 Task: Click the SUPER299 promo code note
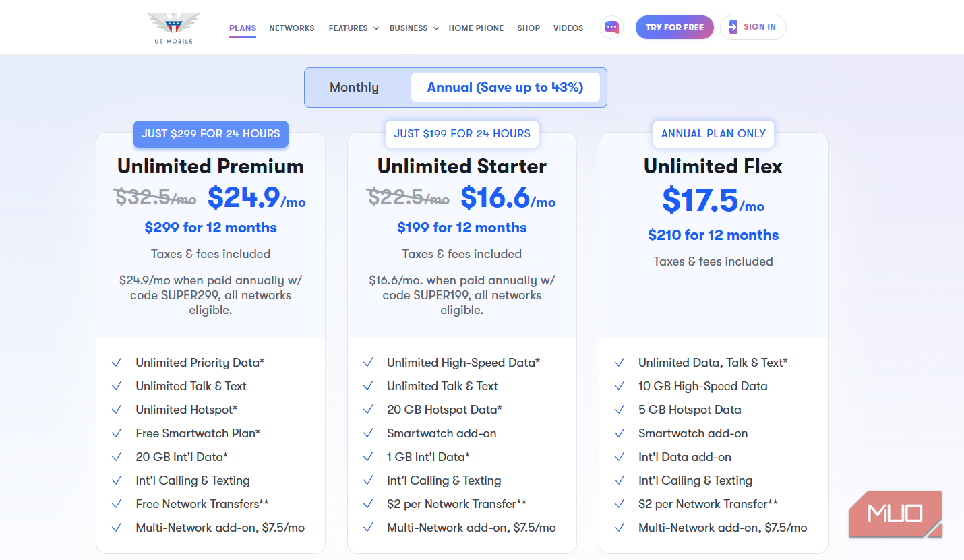coord(210,295)
